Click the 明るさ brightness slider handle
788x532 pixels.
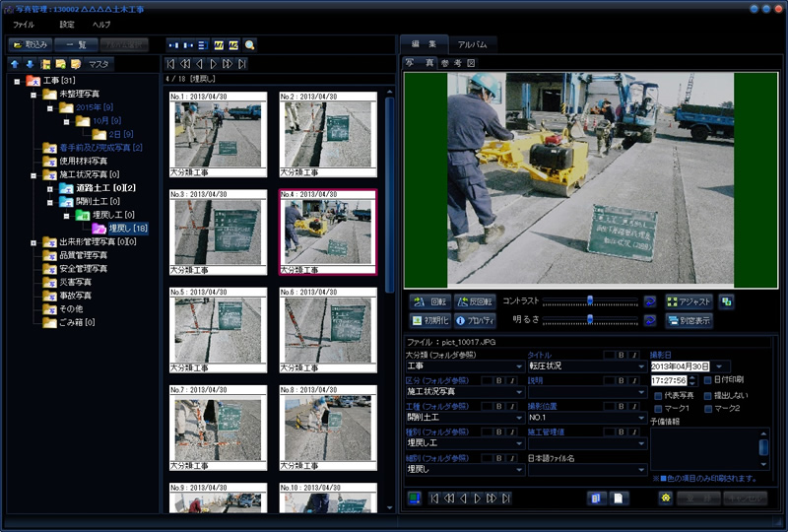click(590, 319)
